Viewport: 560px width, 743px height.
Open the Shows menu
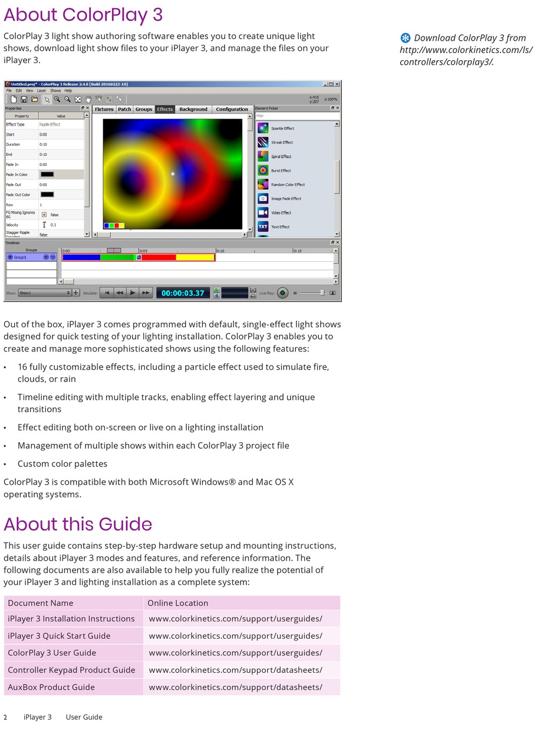55,91
